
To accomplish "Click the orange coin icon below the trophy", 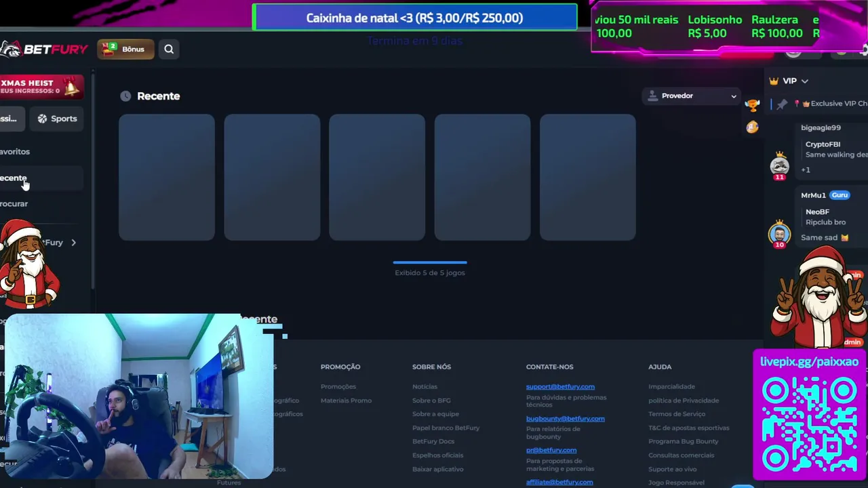I will point(752,127).
